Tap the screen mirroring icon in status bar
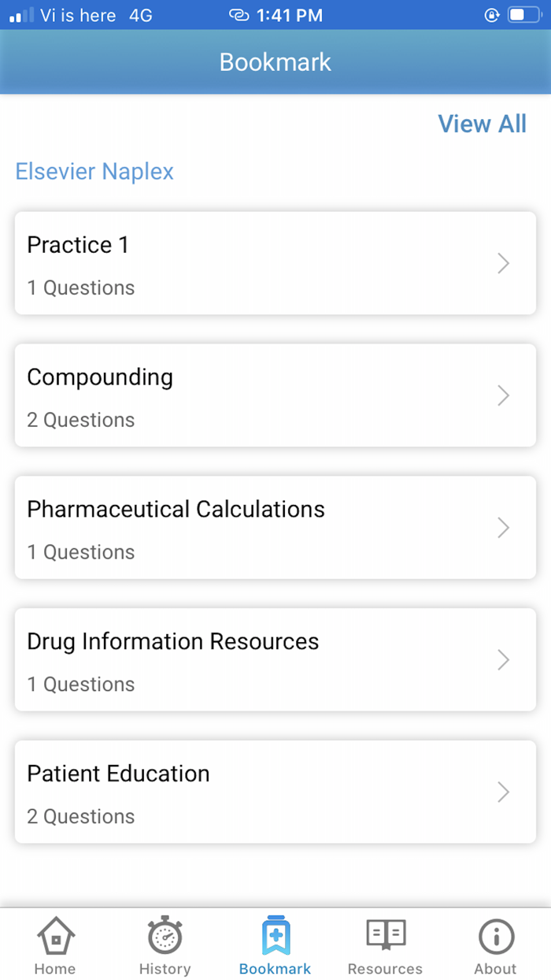Screen dimensions: 551x980 point(239,14)
